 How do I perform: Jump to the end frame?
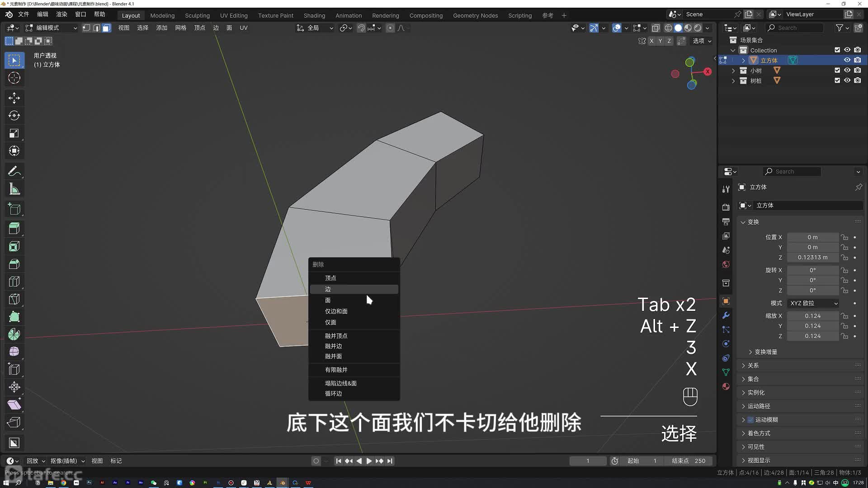[390, 461]
